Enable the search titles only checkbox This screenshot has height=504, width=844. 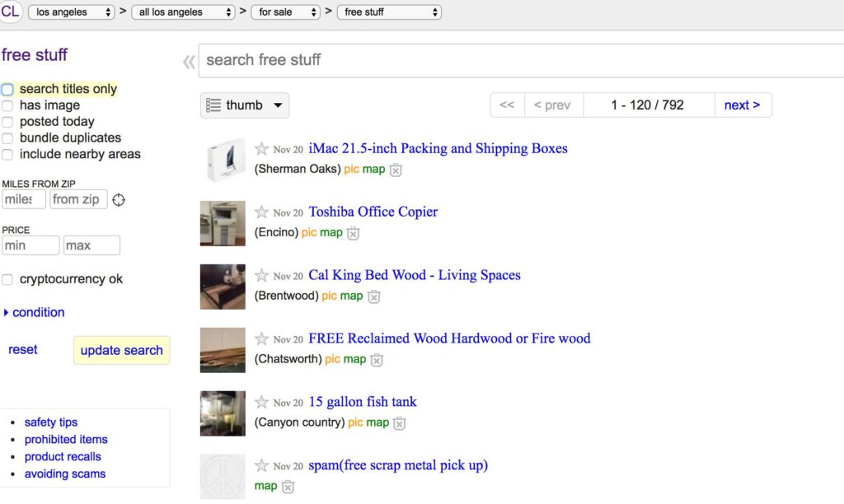7,89
